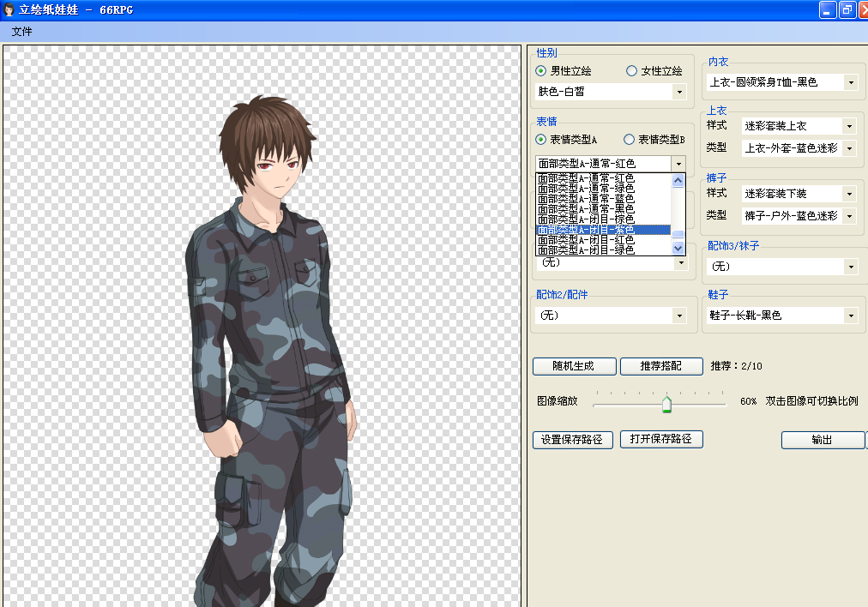The width and height of the screenshot is (868, 607).
Task: Pick 面部类型A-闭目-棕色 from the open list
Action: tap(603, 219)
